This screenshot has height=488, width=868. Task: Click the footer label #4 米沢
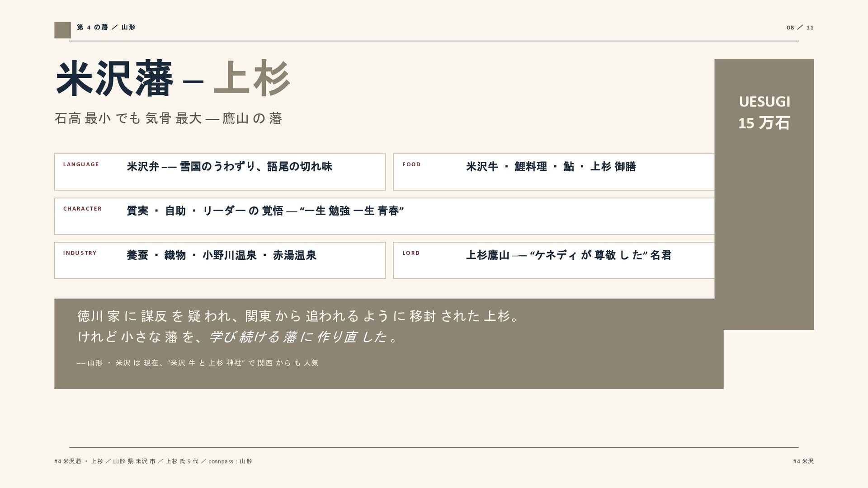(x=803, y=461)
